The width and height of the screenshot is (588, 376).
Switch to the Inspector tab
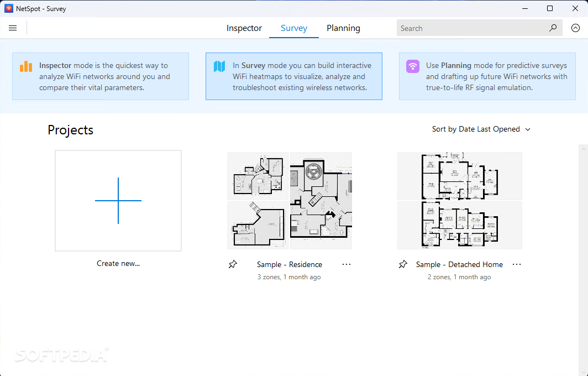coord(244,28)
